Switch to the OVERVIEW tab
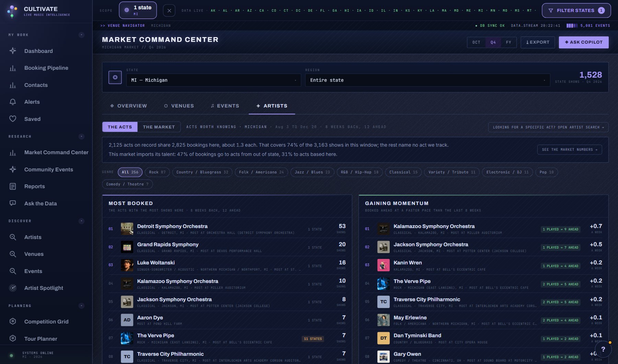The image size is (618, 364). (128, 106)
